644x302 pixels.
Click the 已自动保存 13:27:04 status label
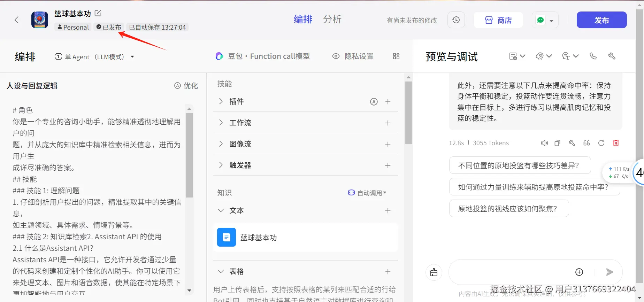[x=157, y=27]
